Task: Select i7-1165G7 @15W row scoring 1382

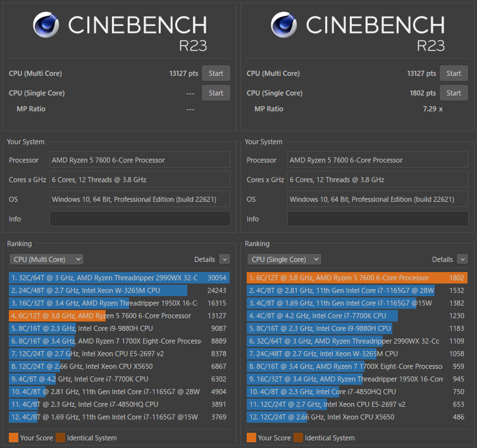Action: [357, 303]
